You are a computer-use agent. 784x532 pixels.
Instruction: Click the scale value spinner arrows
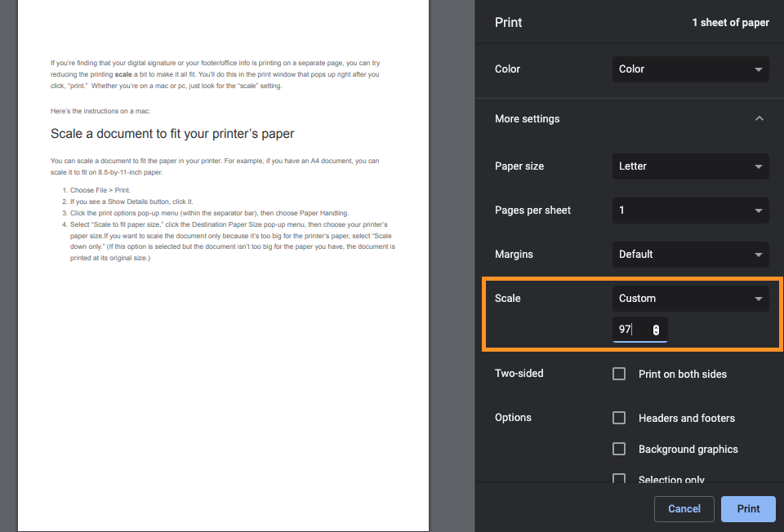[656, 330]
